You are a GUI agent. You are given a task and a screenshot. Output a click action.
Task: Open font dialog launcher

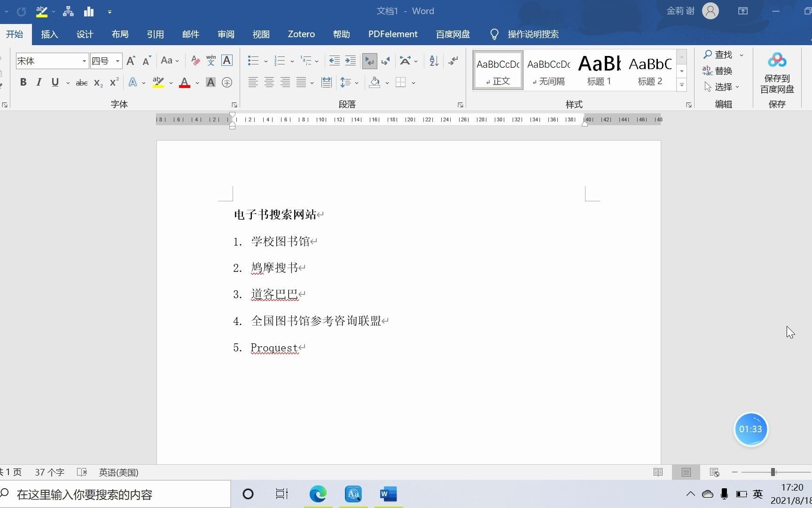point(234,105)
